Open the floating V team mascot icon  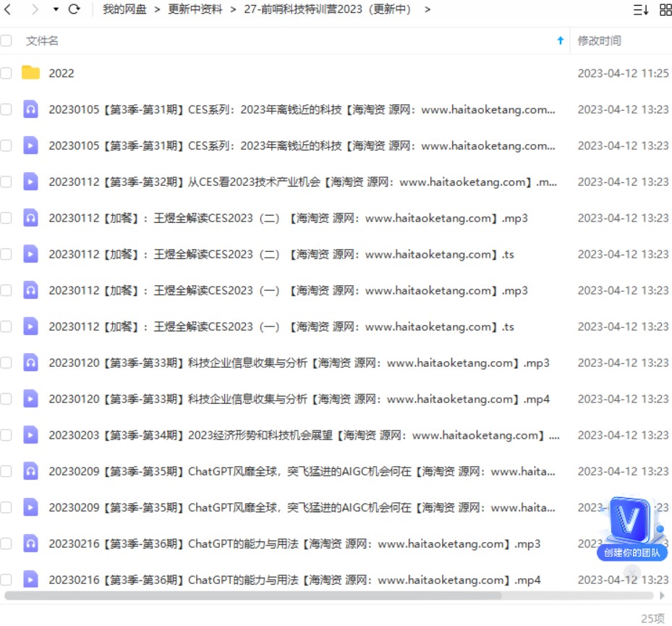[631, 521]
